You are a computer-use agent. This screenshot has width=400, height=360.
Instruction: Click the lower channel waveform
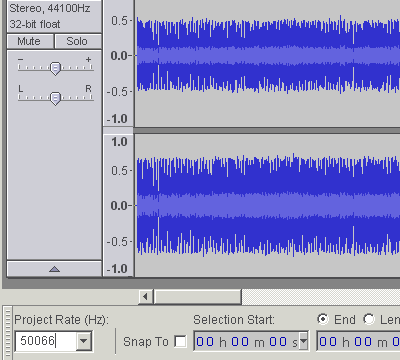[x=267, y=205]
